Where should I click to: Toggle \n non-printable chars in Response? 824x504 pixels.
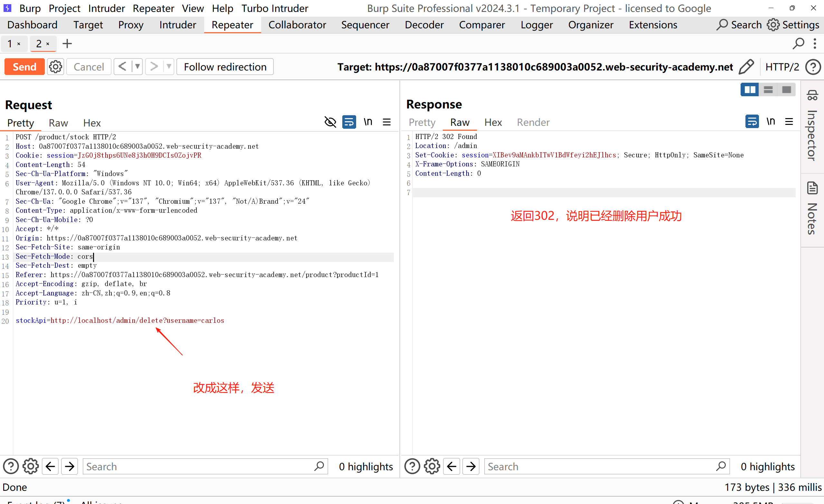771,121
